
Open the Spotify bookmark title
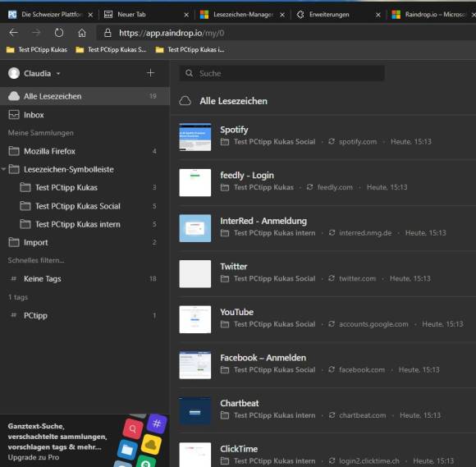coord(234,130)
